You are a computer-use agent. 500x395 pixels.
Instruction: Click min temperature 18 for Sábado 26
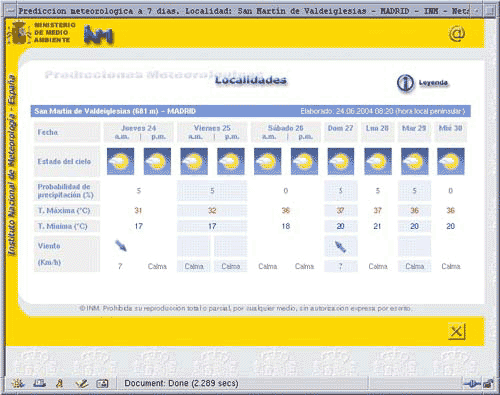click(286, 226)
